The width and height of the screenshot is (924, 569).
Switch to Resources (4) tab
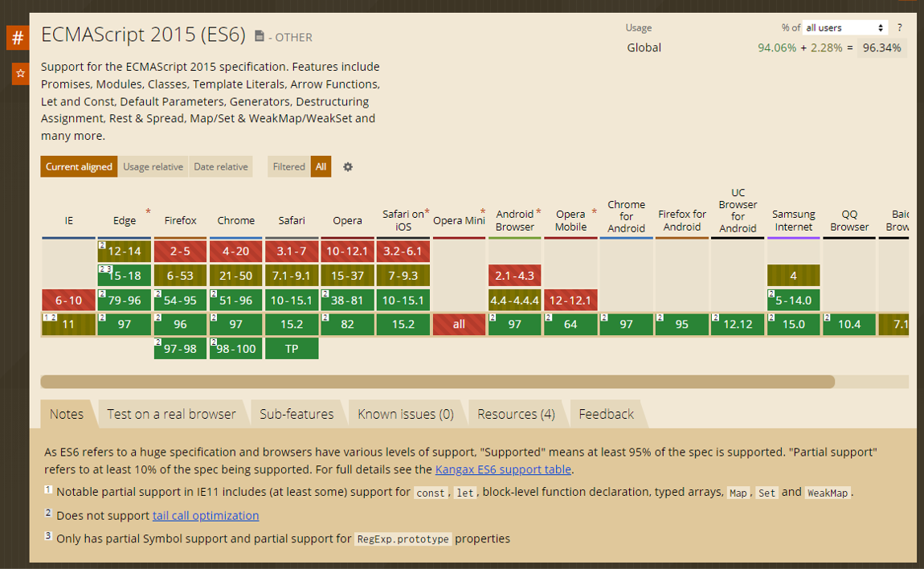coord(516,414)
